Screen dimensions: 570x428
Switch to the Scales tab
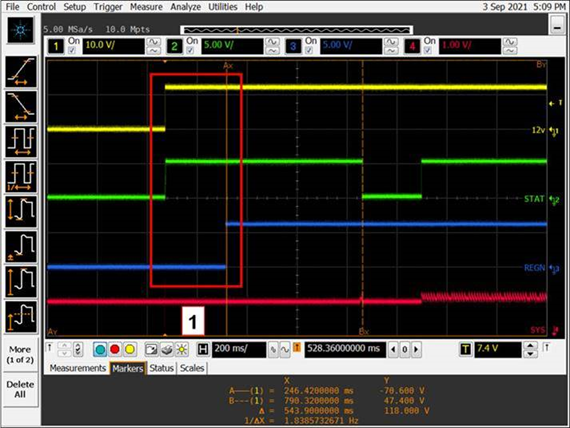click(192, 368)
